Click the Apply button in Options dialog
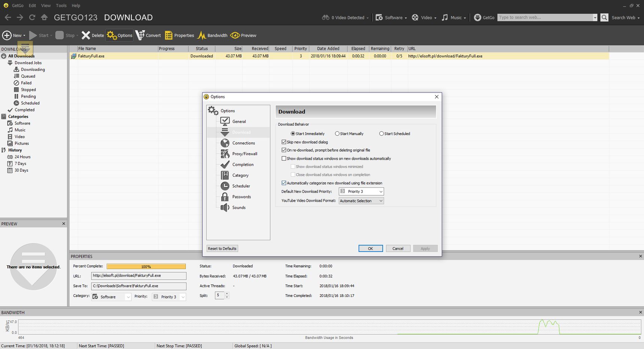Viewport: 644px width, 349px height. pyautogui.click(x=425, y=249)
